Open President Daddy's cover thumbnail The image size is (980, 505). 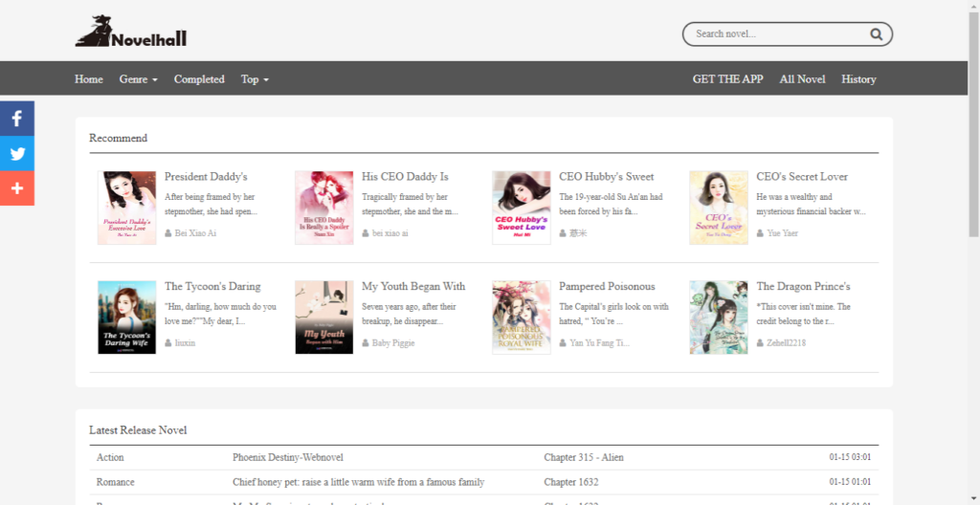[x=127, y=208]
